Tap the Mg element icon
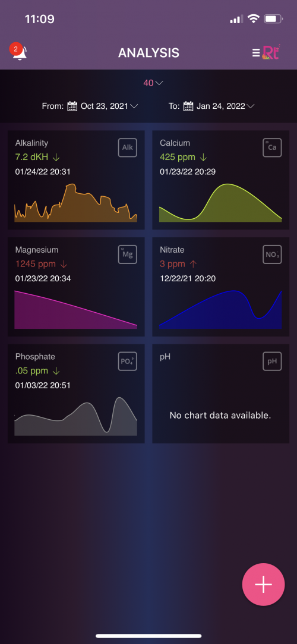 click(128, 255)
